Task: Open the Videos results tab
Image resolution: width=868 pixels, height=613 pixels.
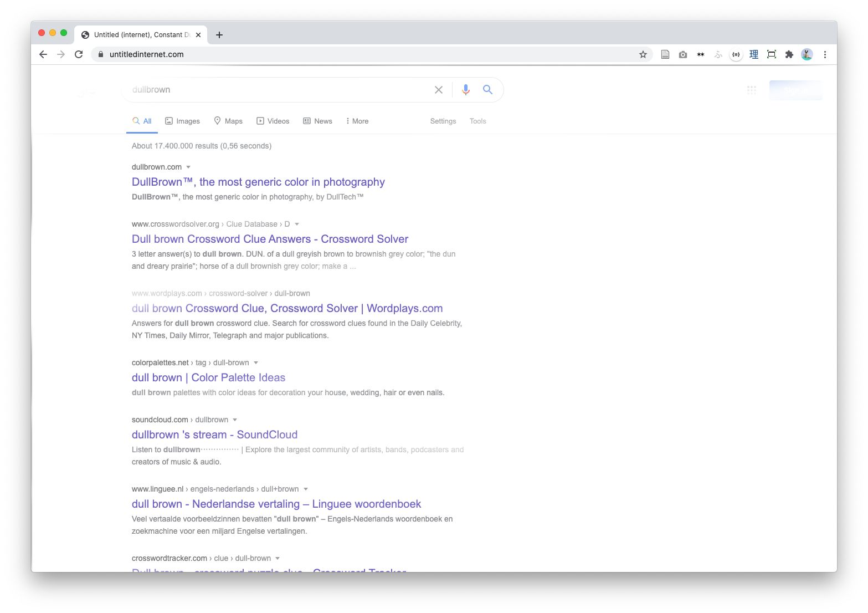Action: pyautogui.click(x=273, y=121)
